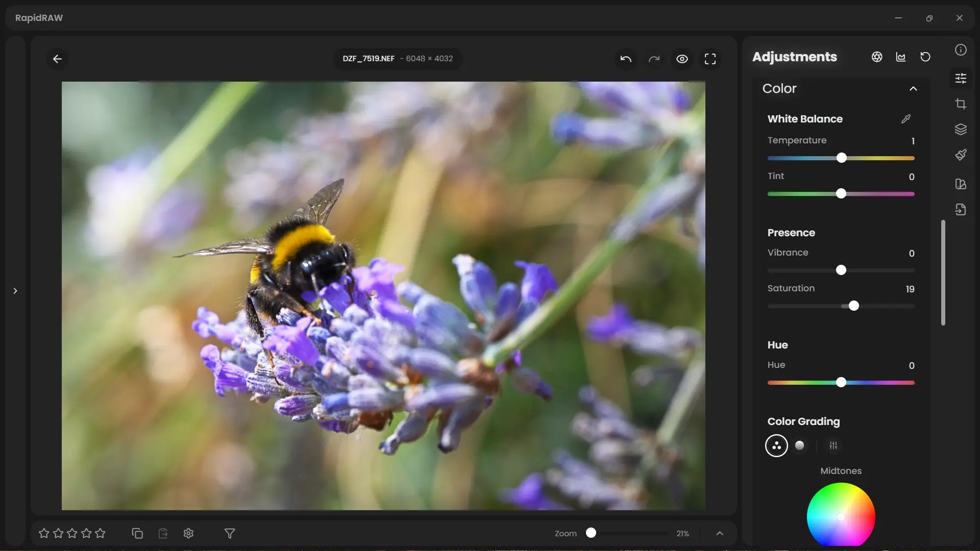Screen dimensions: 980x551
Task: Open the Masks layers panel
Action: point(961,129)
